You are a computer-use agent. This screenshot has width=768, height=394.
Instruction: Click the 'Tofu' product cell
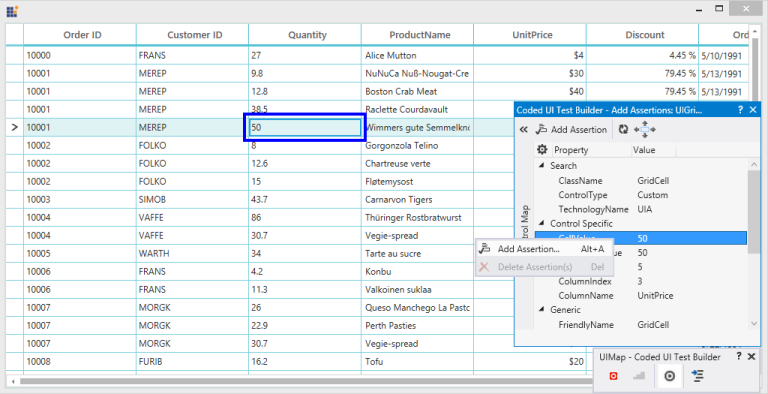417,362
